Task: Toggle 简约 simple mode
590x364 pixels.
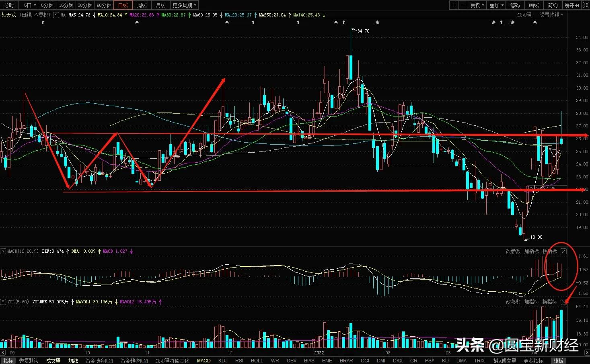Action: click(x=553, y=5)
